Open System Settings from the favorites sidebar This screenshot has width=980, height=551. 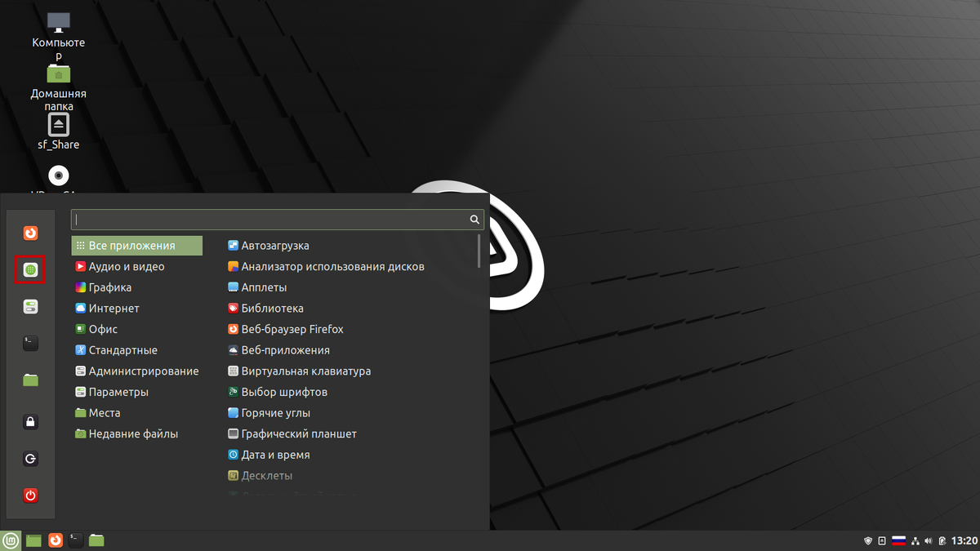click(30, 307)
